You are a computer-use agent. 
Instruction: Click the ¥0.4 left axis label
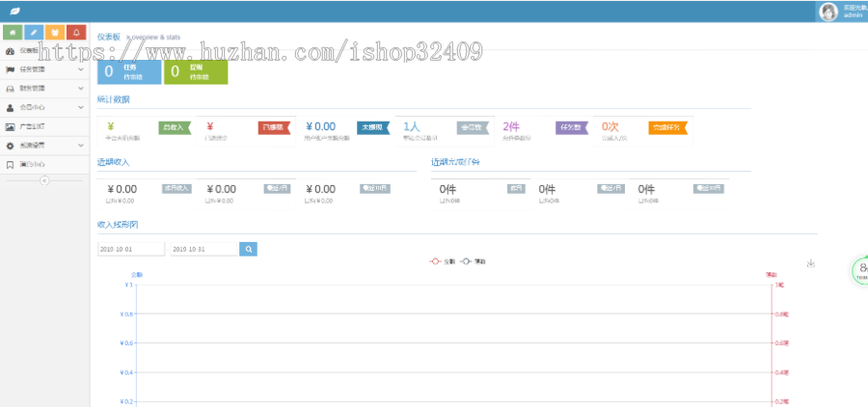pyautogui.click(x=126, y=372)
